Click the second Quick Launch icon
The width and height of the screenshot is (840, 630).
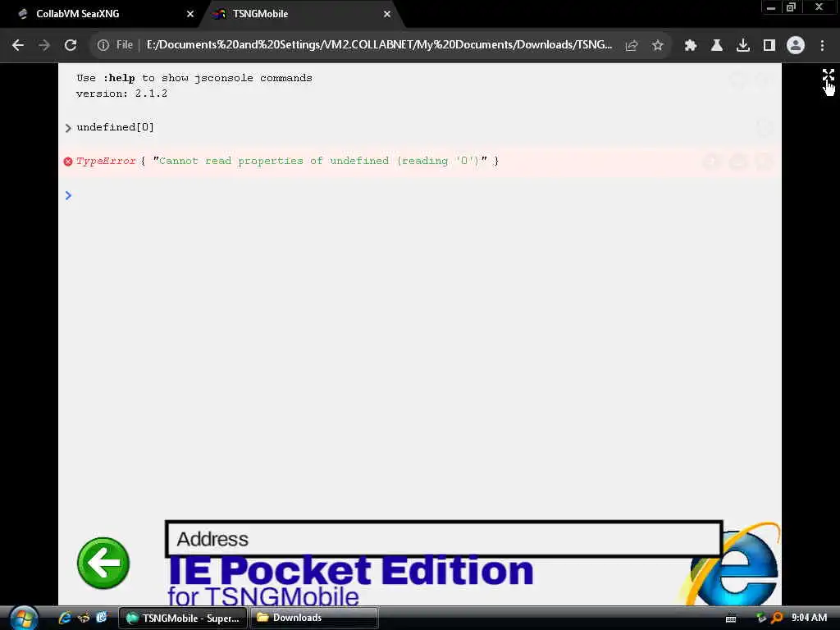pos(84,618)
